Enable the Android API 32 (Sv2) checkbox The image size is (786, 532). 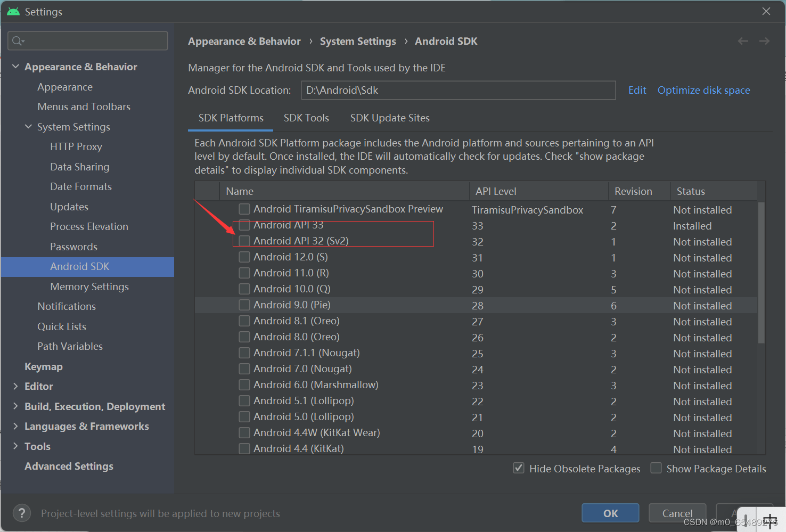tap(244, 241)
